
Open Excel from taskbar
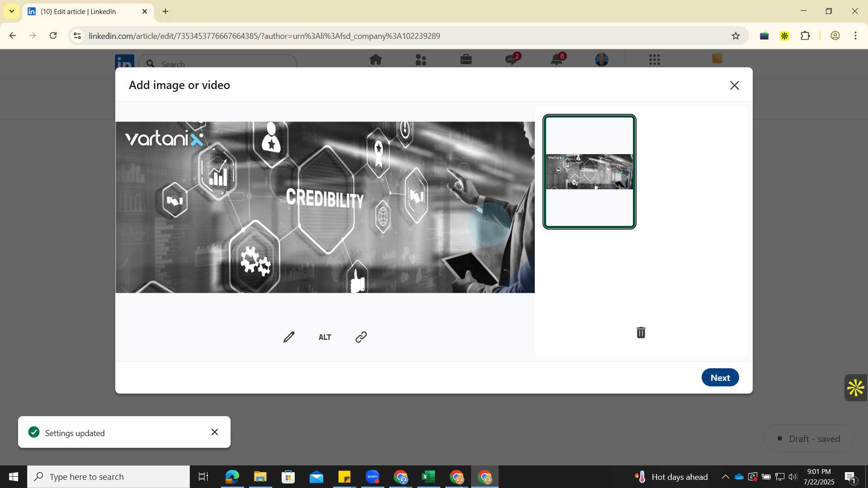click(428, 477)
